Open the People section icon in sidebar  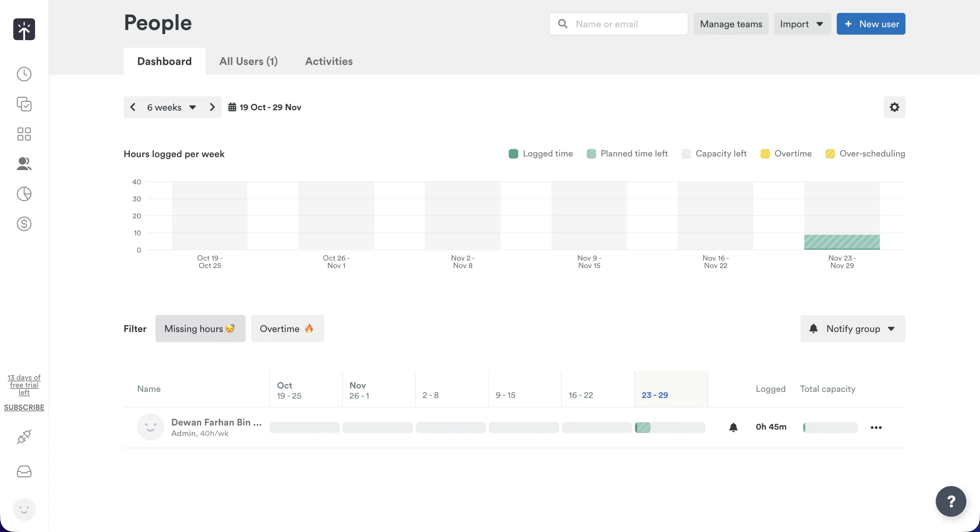24,164
